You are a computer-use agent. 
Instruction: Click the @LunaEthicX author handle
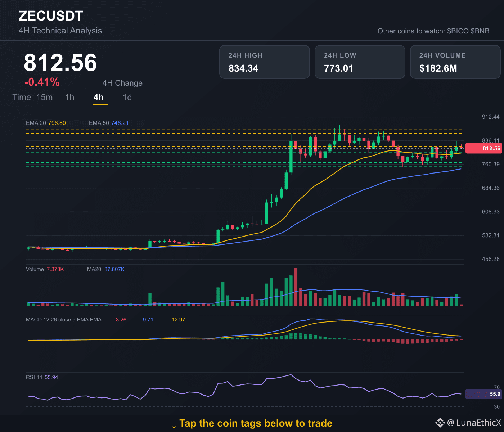[x=474, y=423]
